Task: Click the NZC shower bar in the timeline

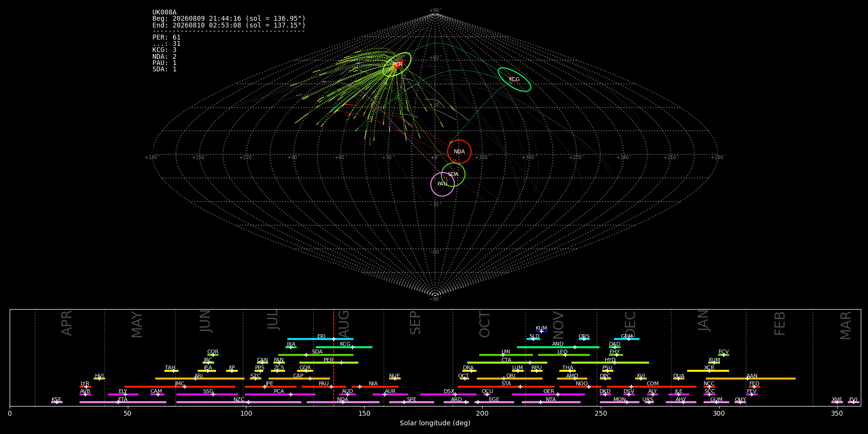Action: [239, 402]
